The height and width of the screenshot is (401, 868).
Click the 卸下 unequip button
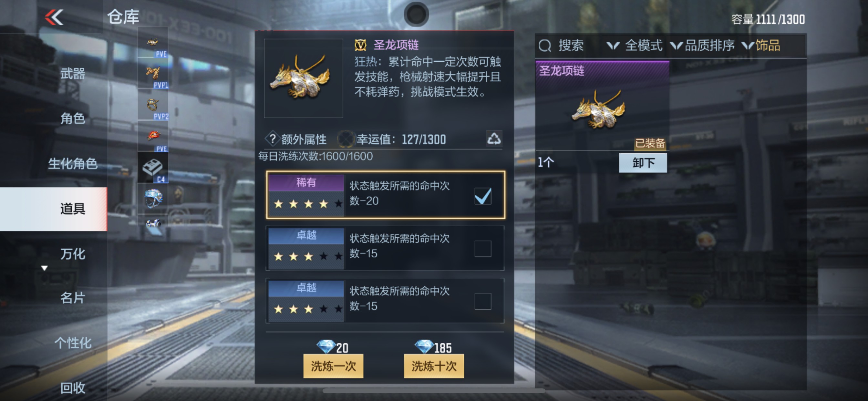[643, 163]
